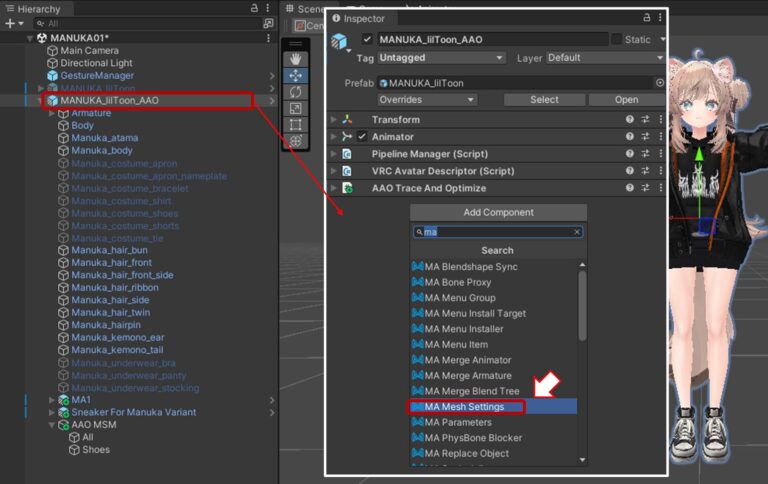Expand the VRC Avatar Descriptor component
Screen dimensions: 768x484
(x=334, y=171)
